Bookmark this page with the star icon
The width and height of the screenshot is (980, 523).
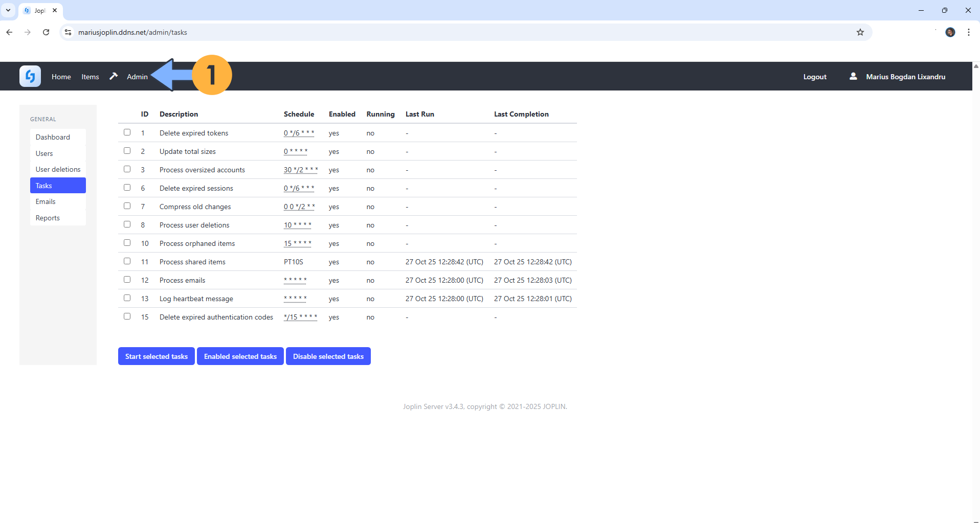pyautogui.click(x=860, y=32)
